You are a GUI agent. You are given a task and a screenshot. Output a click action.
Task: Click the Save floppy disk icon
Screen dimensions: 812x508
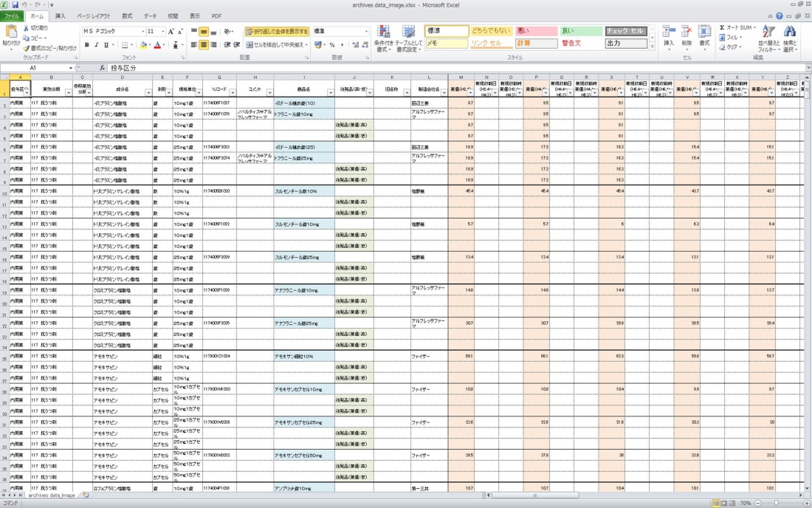point(15,4)
